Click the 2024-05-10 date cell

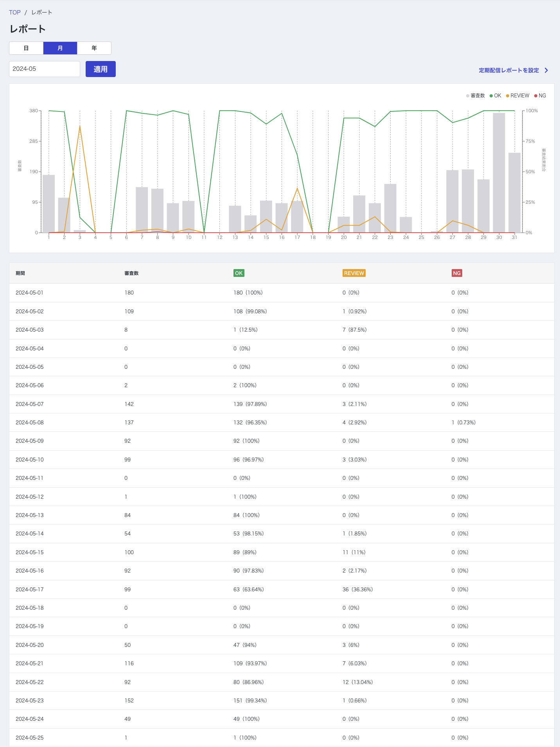pos(30,460)
